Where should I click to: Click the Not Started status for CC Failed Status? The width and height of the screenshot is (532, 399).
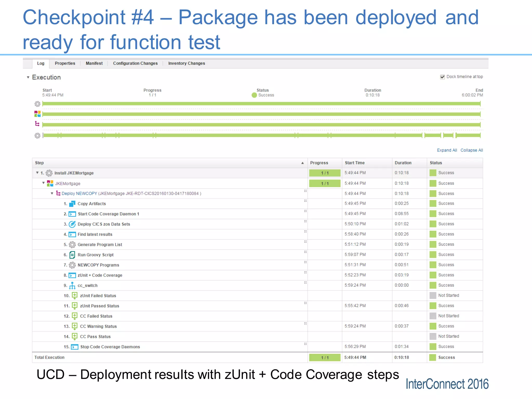tap(449, 316)
